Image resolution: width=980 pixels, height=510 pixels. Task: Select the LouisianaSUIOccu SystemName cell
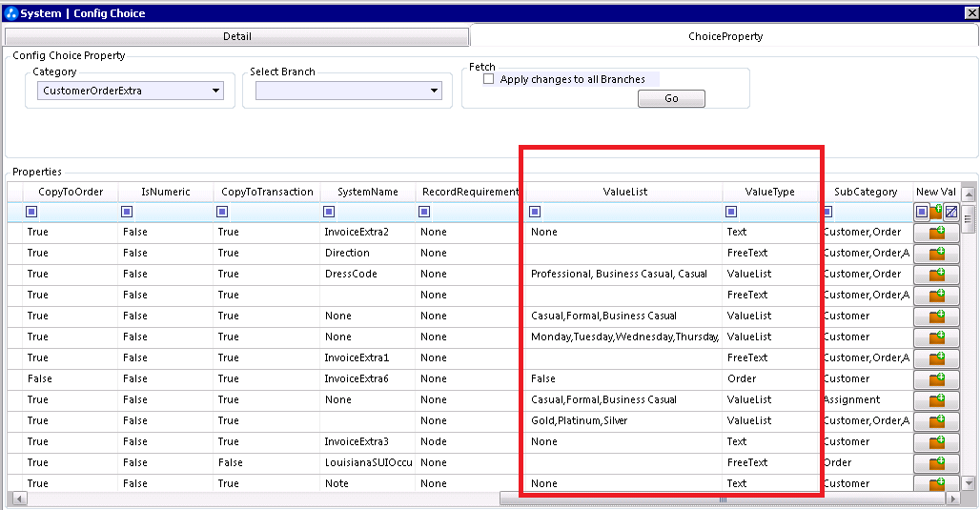(x=368, y=462)
